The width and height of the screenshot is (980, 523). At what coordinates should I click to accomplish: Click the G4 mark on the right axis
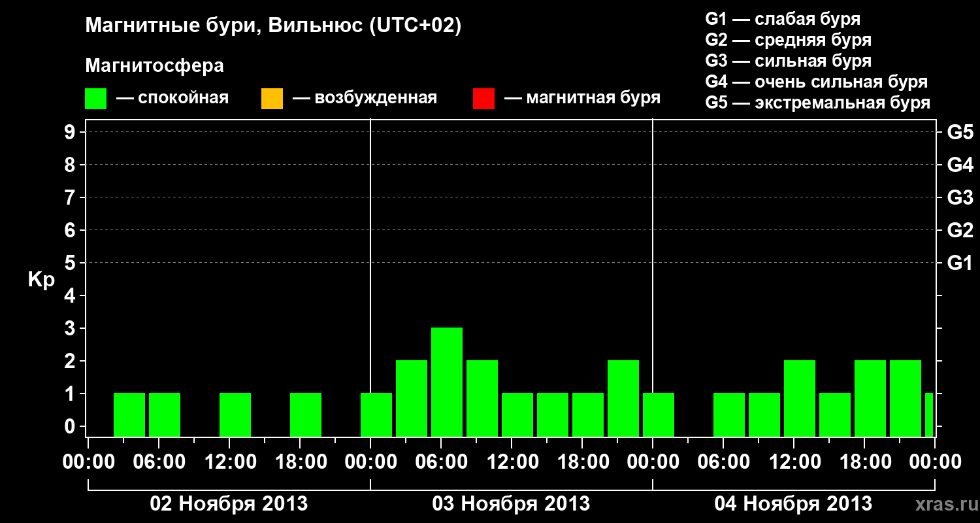(960, 165)
